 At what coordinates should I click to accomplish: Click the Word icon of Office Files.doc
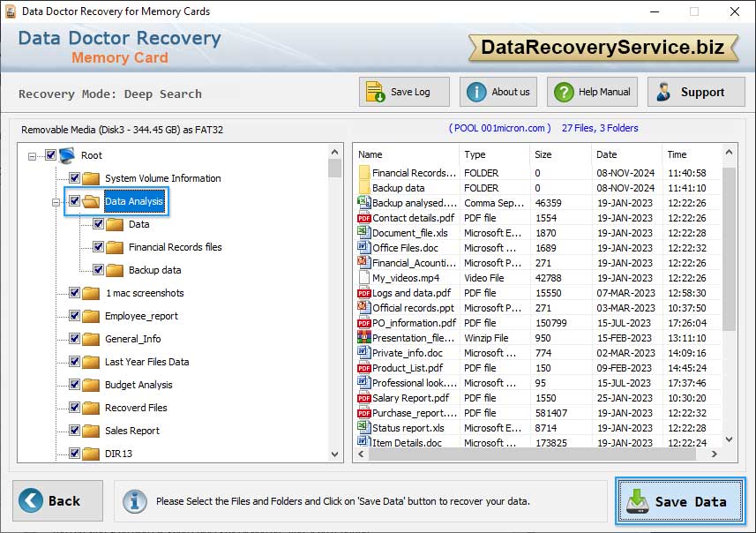tap(364, 247)
